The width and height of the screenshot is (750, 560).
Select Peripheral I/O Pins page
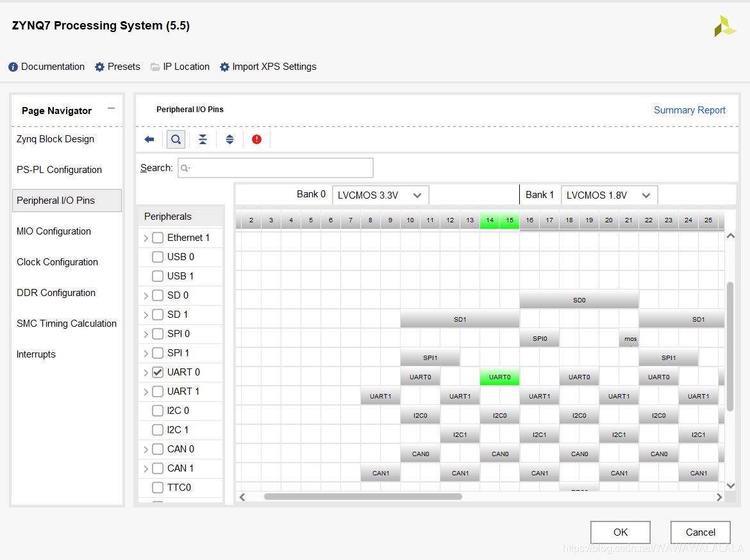[67, 201]
